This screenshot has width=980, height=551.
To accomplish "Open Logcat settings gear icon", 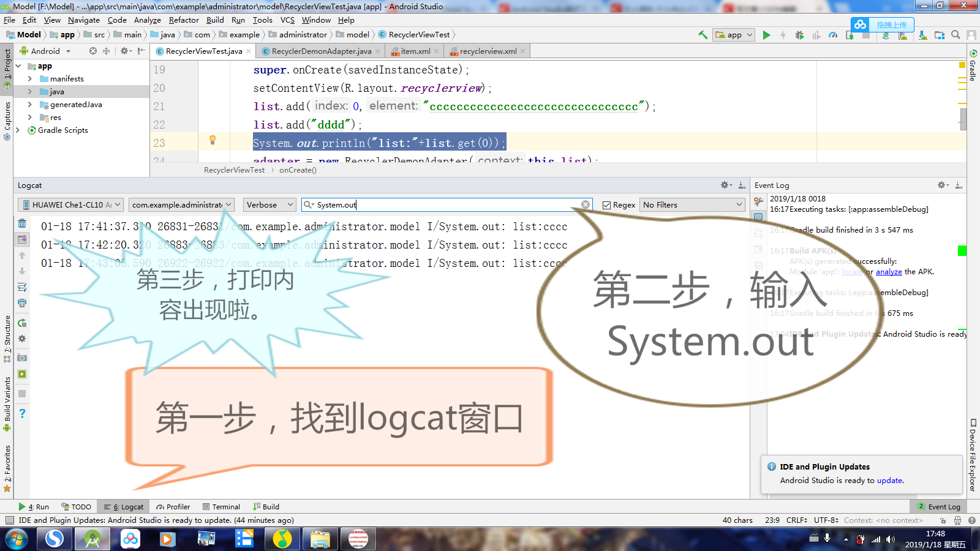I will coord(22,339).
